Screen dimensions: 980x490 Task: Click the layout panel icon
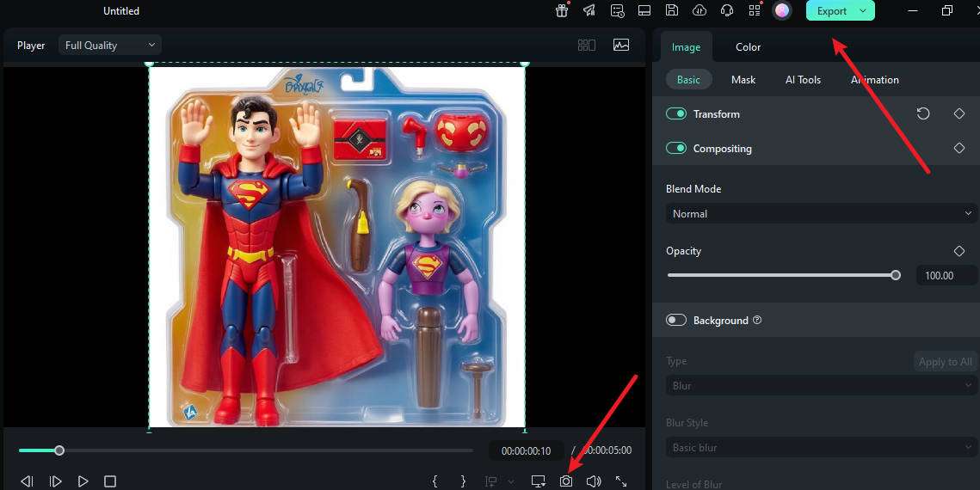click(644, 10)
